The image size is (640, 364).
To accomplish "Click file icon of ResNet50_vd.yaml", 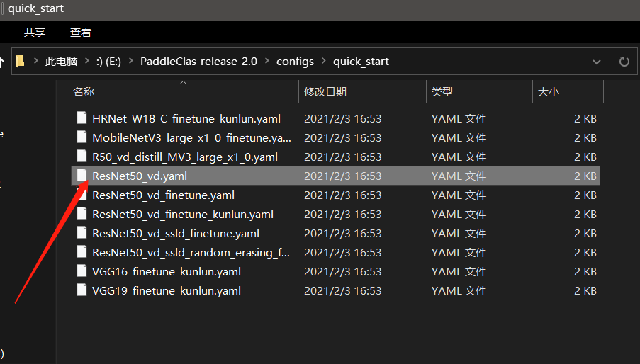I will click(82, 176).
